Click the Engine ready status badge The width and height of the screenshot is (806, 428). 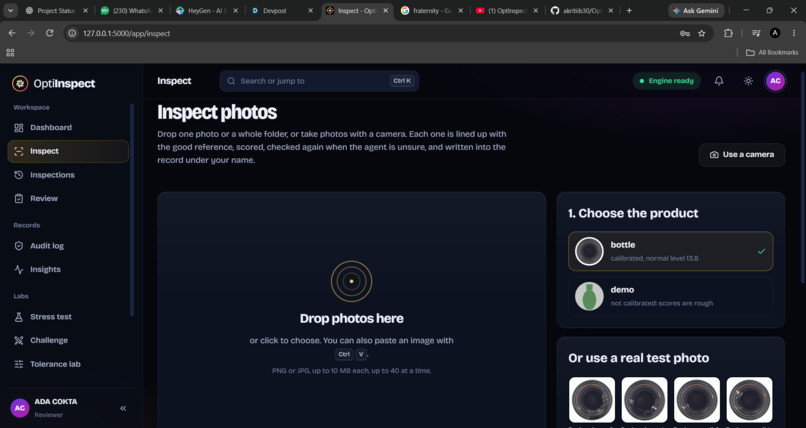point(666,81)
